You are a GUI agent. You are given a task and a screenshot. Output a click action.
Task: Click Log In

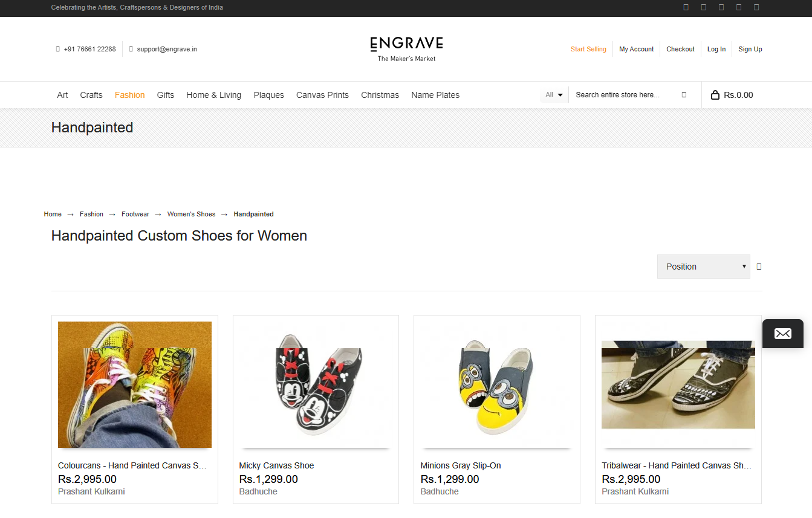point(716,50)
